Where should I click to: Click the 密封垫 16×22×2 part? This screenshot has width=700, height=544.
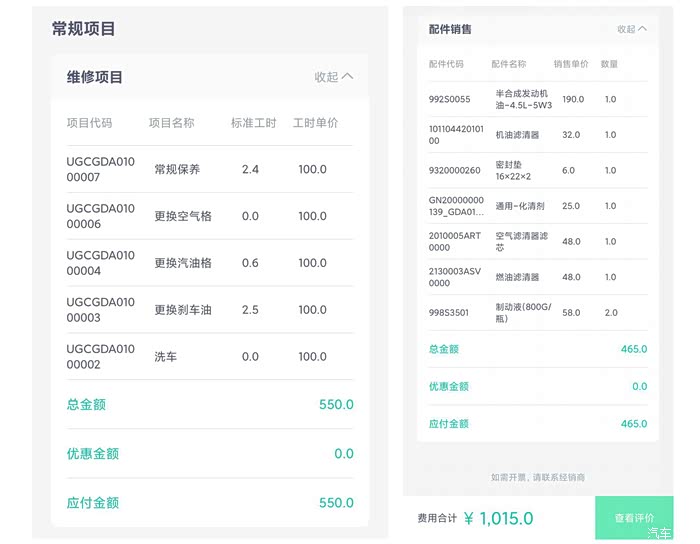[537, 170]
